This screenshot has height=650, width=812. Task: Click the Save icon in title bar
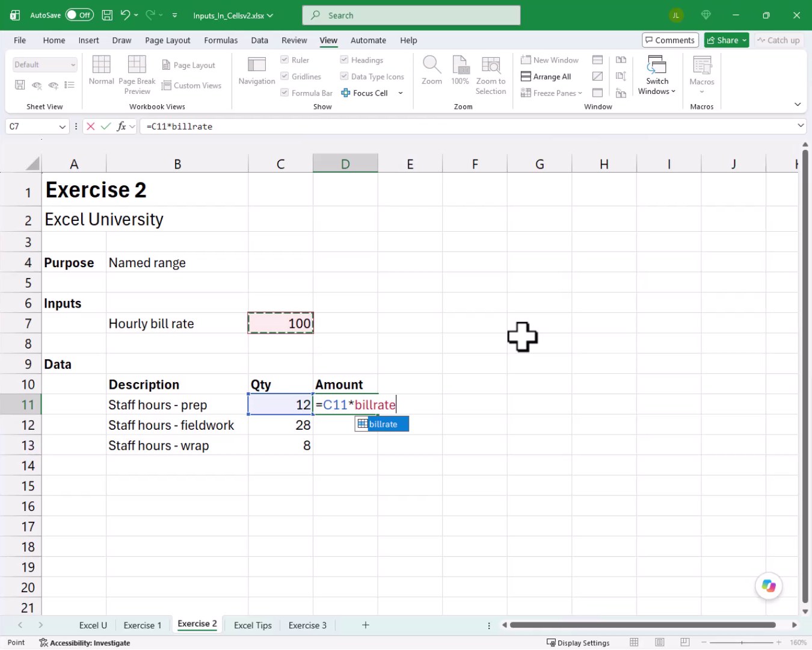(107, 15)
